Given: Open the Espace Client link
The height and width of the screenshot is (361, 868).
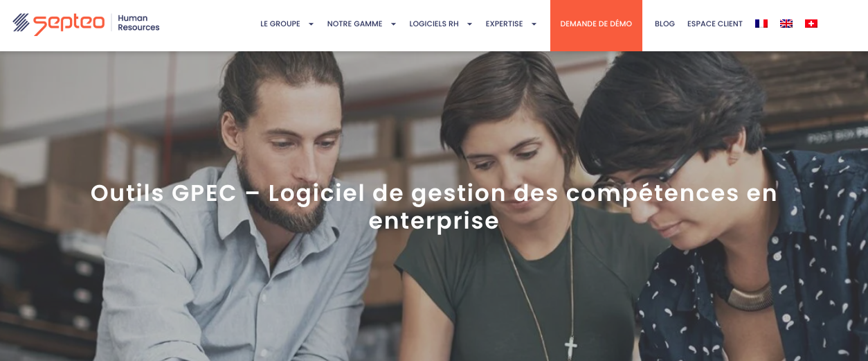Looking at the screenshot, I should click(x=715, y=24).
